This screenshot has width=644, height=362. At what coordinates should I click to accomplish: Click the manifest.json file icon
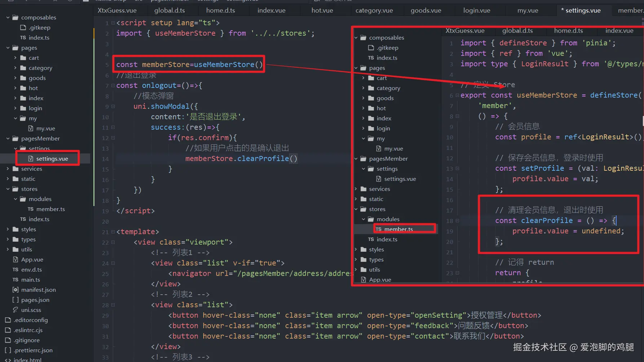(x=16, y=290)
